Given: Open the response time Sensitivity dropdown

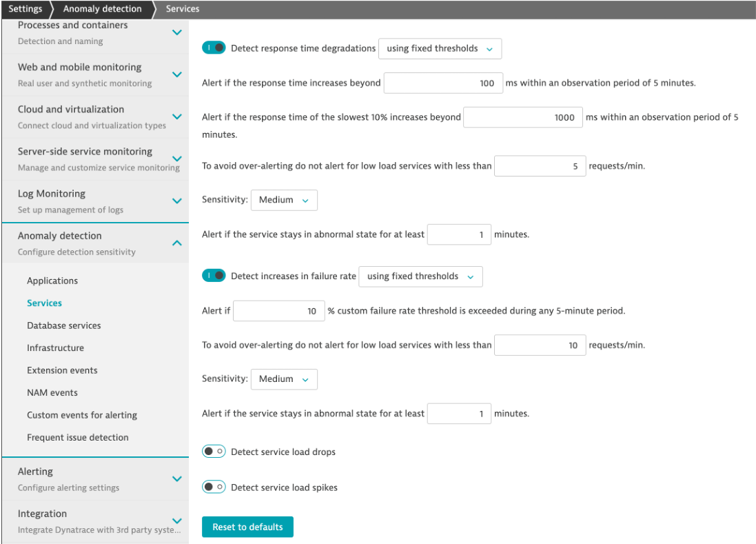Looking at the screenshot, I should 284,200.
